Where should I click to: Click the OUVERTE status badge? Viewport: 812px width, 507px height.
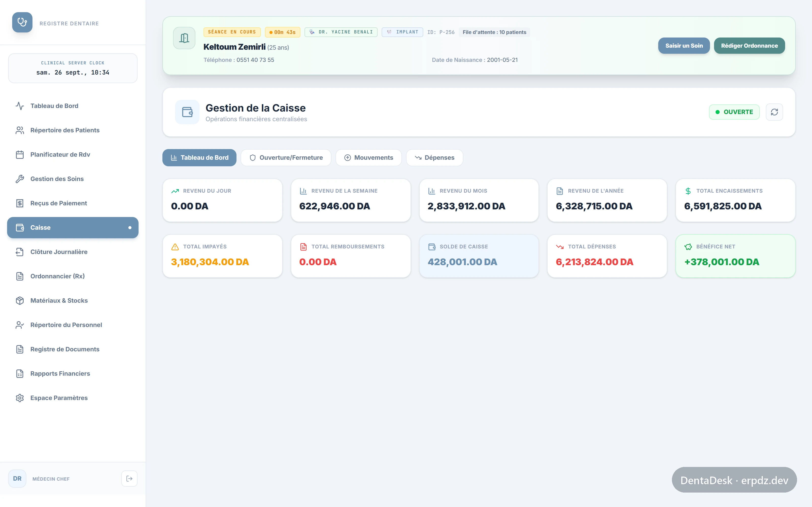click(x=734, y=112)
